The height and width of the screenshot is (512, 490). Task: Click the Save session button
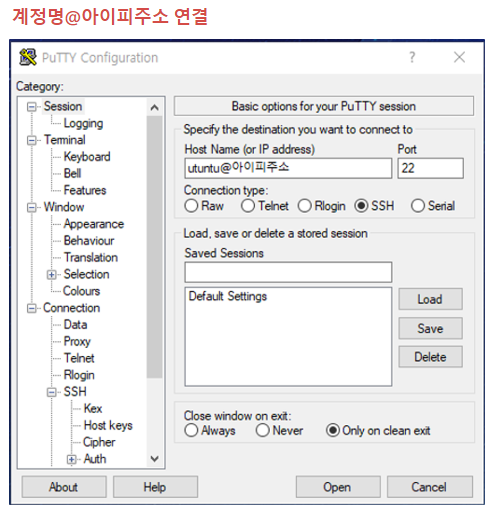(430, 328)
